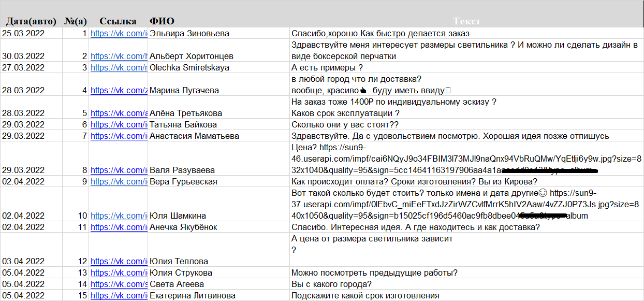Open the vk.com link for Света Агеева
644x301 pixels.
tap(119, 284)
